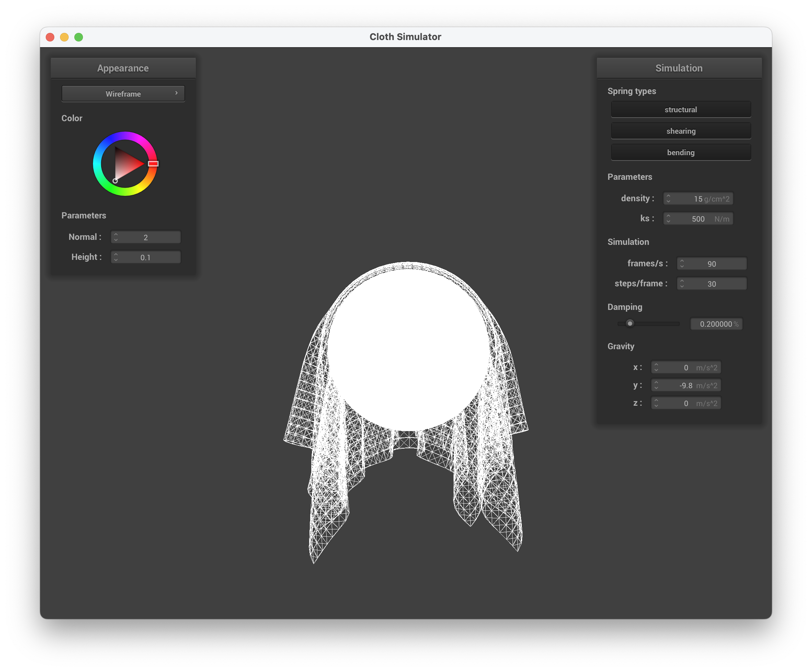Image resolution: width=812 pixels, height=672 pixels.
Task: Click the Damping slider knob
Action: 630,323
